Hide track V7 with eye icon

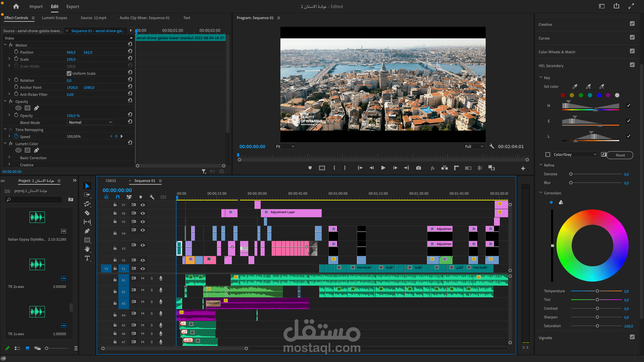tap(143, 205)
